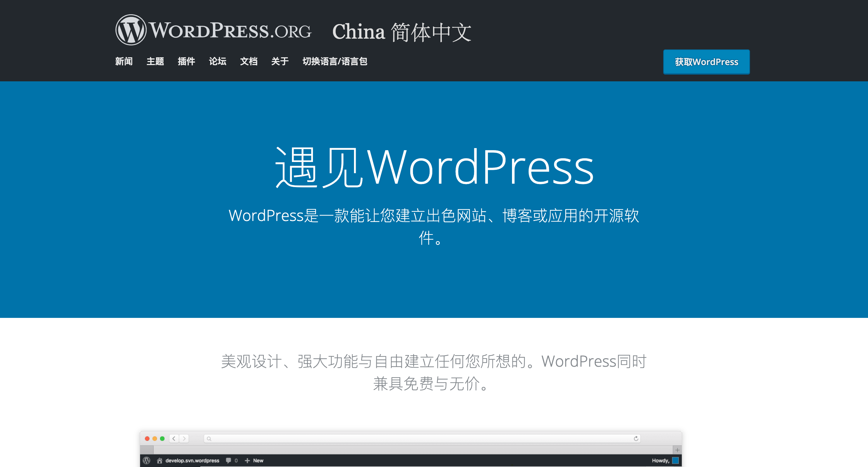Screen dimensions: 868x467
Task: Click the yellow minimize dot in mockup browser
Action: (x=155, y=439)
